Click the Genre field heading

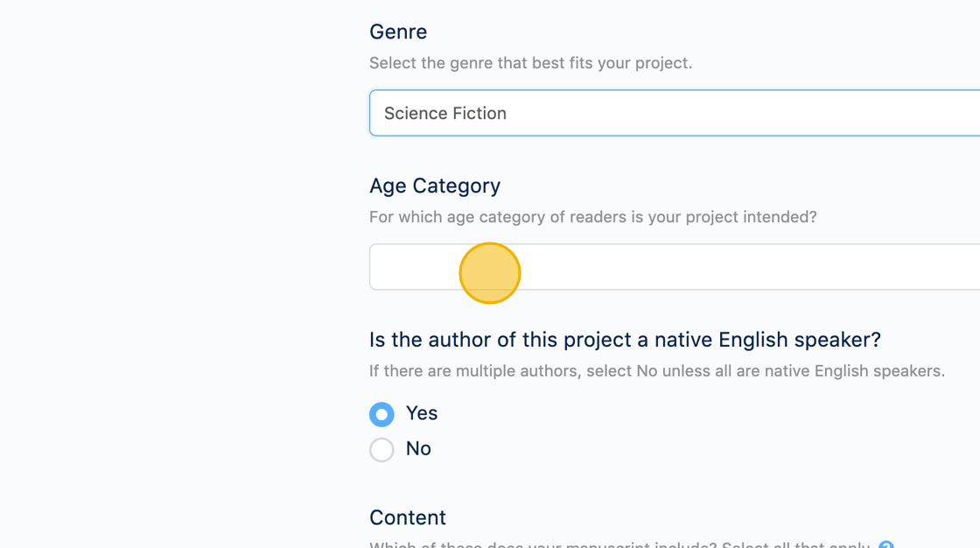coord(398,32)
